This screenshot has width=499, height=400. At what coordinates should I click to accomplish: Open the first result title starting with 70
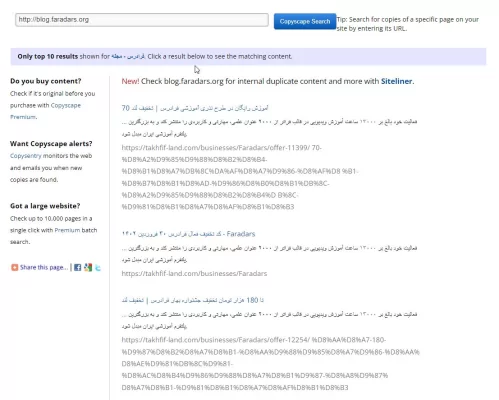pos(195,108)
